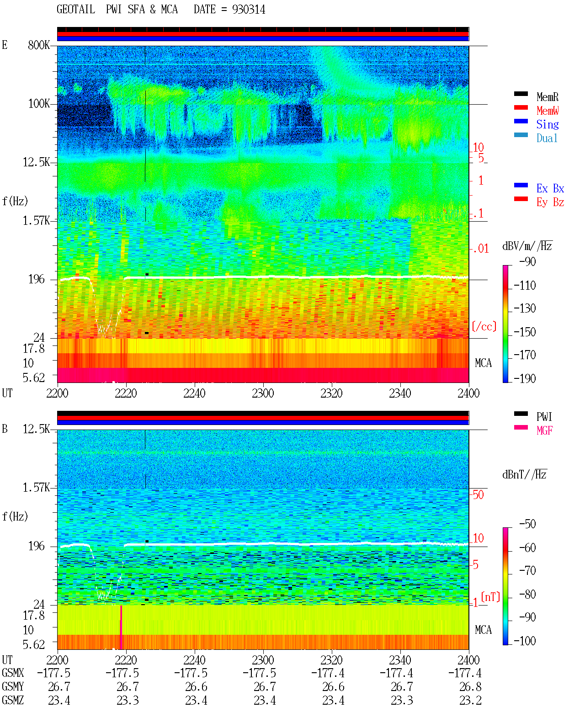Click the 'MCA' label beside B panel
Viewport: 585px width, 728px height.
(x=483, y=630)
